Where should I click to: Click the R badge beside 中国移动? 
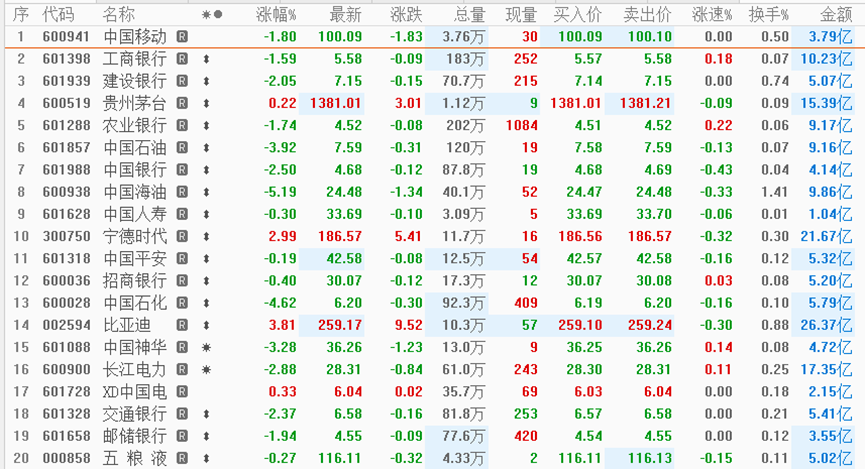182,37
